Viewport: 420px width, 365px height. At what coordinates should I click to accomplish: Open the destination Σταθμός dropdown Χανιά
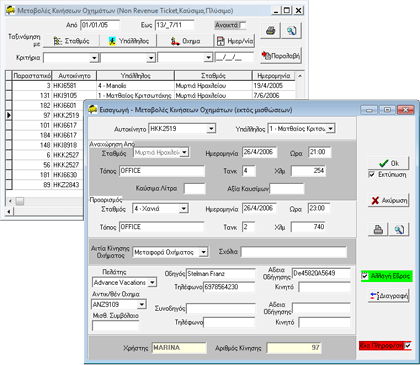pyautogui.click(x=183, y=209)
